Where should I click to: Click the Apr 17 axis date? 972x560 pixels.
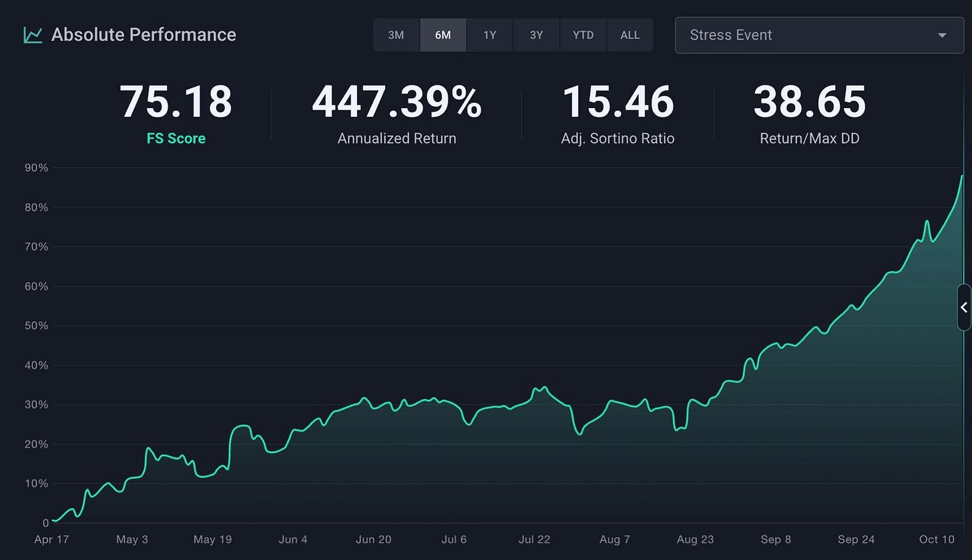point(51,539)
